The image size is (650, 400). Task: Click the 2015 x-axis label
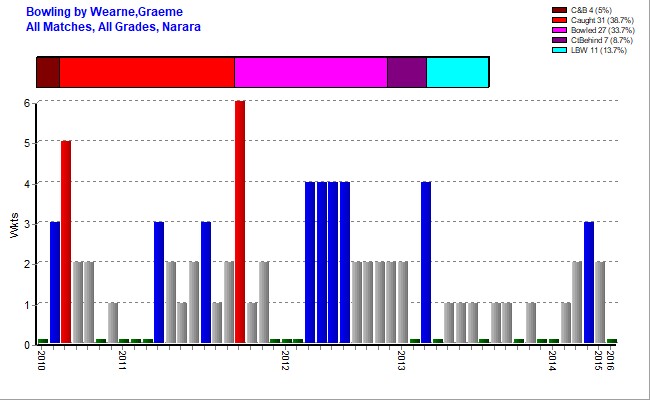click(x=598, y=360)
